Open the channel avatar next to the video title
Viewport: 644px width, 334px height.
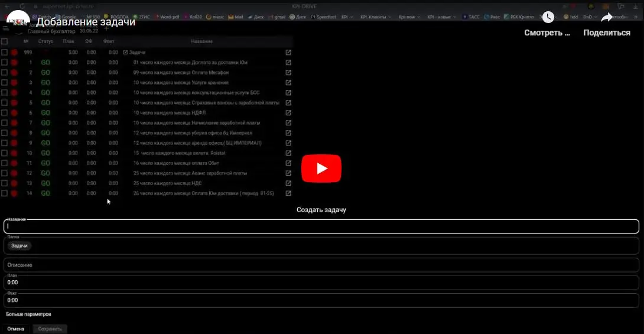(x=18, y=21)
